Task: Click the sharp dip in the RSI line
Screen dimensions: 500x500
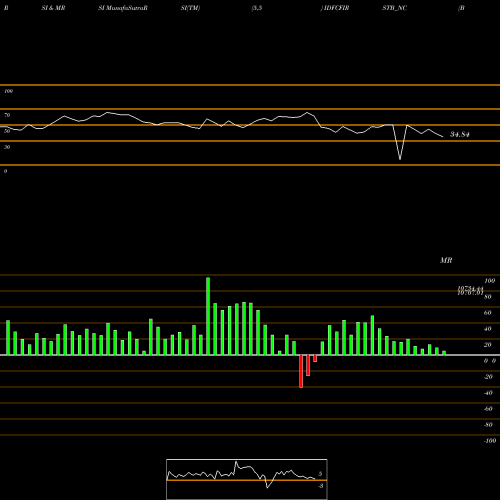Action: [x=400, y=158]
